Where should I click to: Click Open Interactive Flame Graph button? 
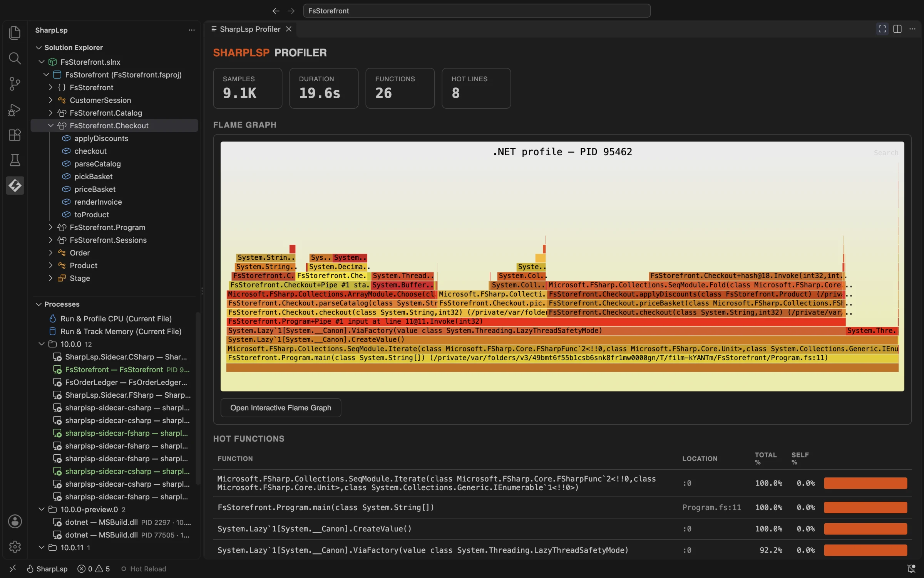(281, 408)
